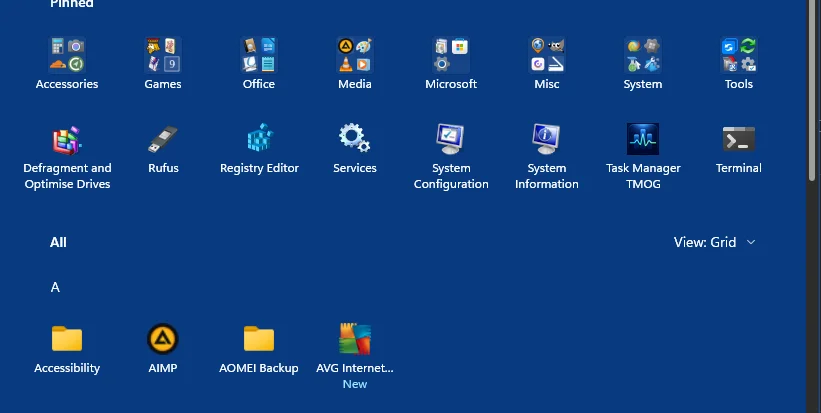
Task: Launch AVG Internet Security app
Action: [x=354, y=356]
